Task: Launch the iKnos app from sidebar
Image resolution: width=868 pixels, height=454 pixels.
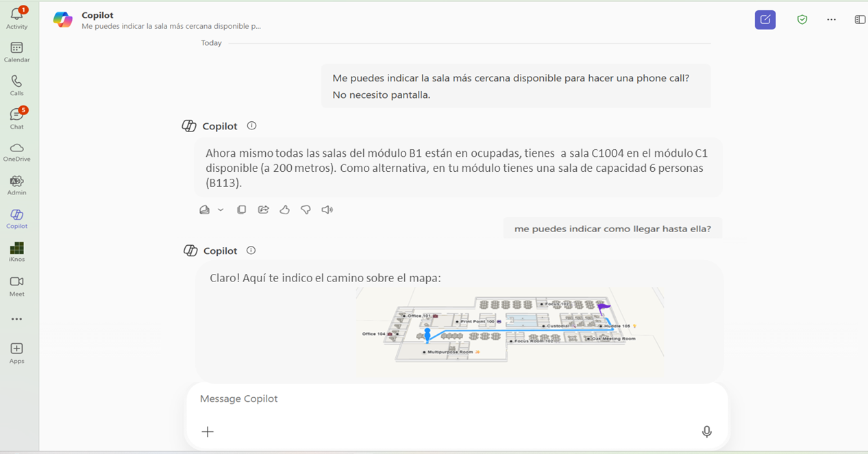Action: click(x=16, y=251)
